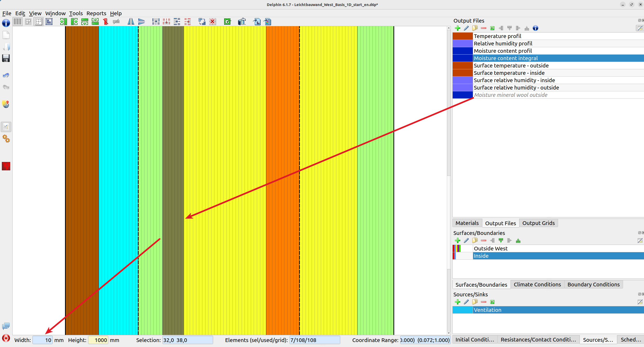The width and height of the screenshot is (644, 347).
Task: Toggle vertical lines grid view button
Action: (x=18, y=22)
